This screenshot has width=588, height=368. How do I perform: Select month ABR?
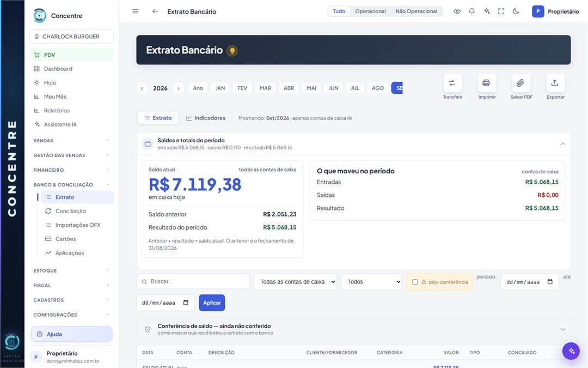[x=289, y=88]
